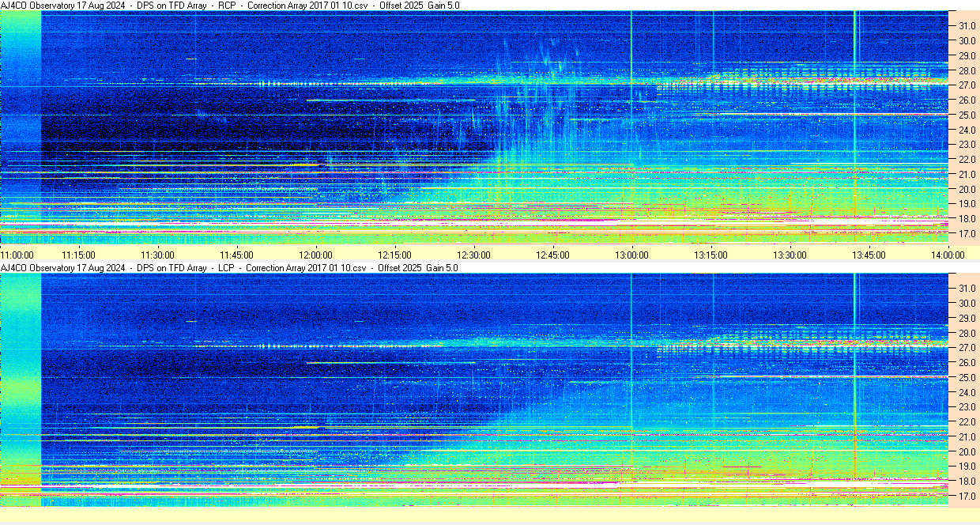This screenshot has width=980, height=525.
Task: Click the 11:15:00 time axis label
Action: (x=78, y=255)
